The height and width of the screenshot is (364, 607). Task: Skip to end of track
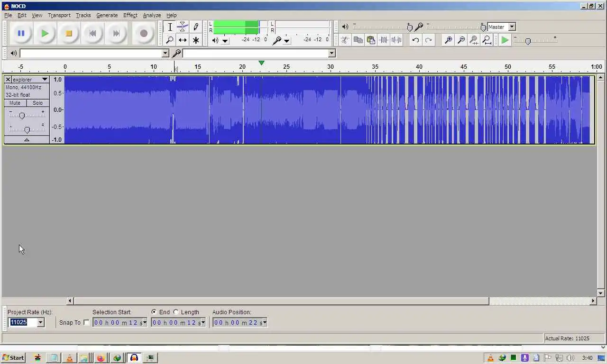pos(116,33)
